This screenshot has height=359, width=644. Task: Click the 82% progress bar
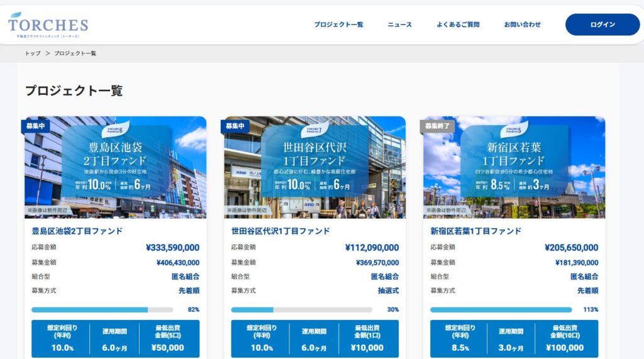point(102,310)
